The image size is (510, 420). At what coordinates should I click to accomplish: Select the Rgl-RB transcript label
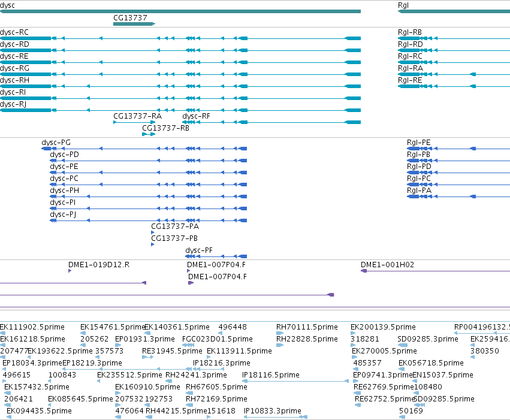[410, 32]
